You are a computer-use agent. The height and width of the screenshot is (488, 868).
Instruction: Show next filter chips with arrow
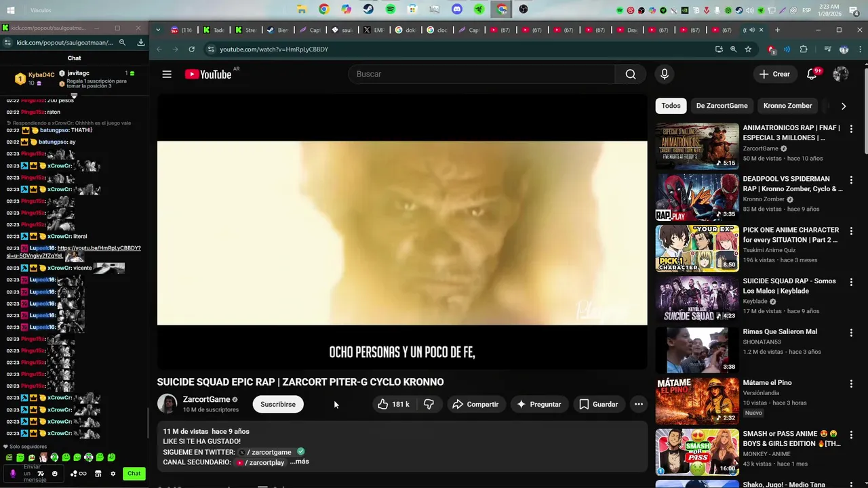[x=843, y=106]
